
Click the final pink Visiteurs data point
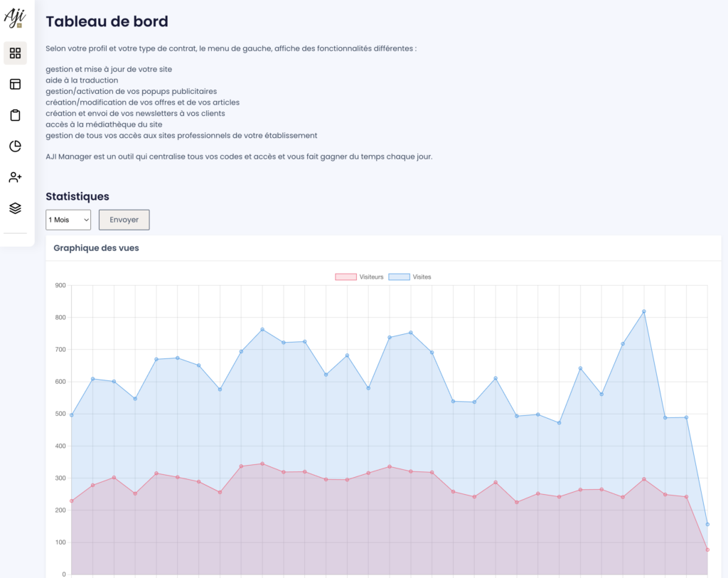pyautogui.click(x=707, y=550)
